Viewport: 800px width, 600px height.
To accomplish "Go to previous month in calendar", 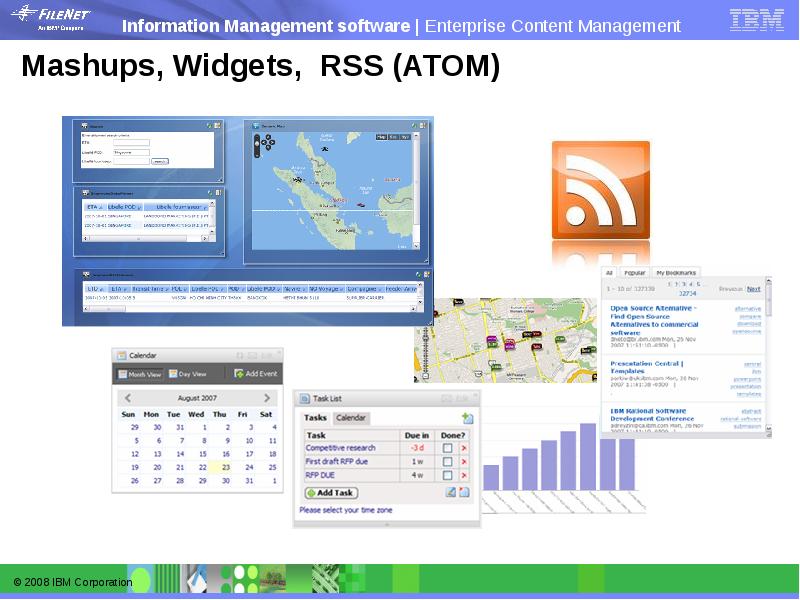I will coord(126,399).
